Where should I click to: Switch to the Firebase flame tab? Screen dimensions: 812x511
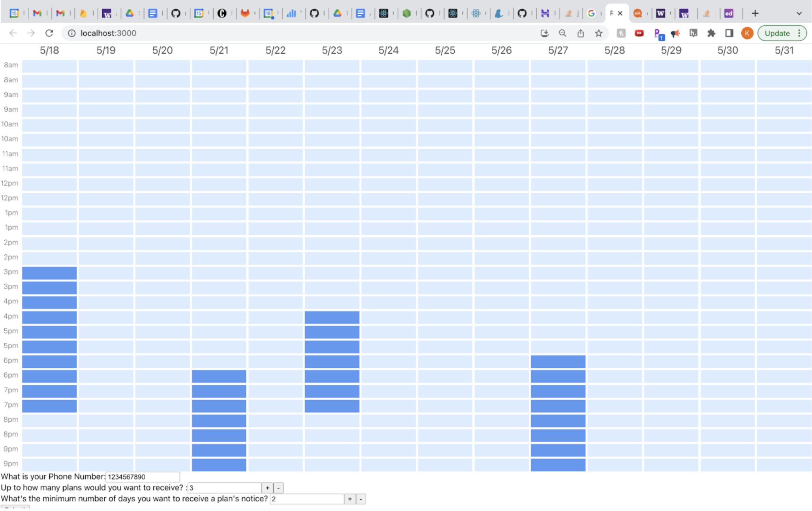[83, 13]
